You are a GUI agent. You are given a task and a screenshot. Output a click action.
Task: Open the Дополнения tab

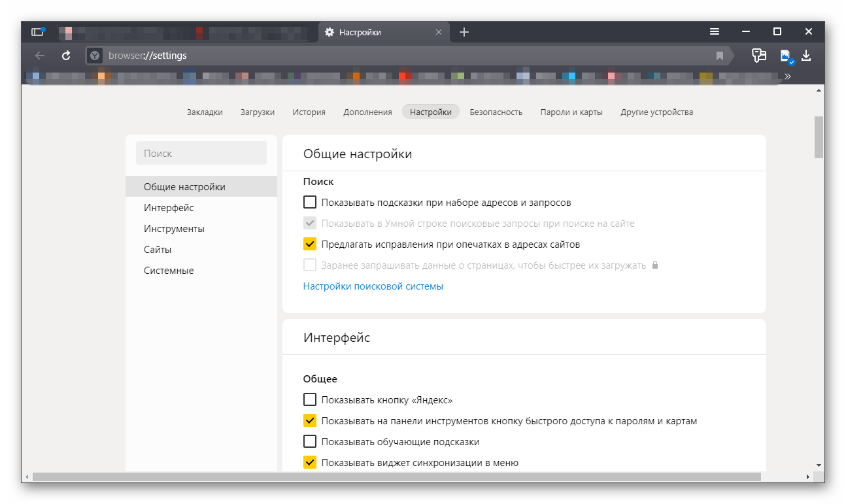367,112
